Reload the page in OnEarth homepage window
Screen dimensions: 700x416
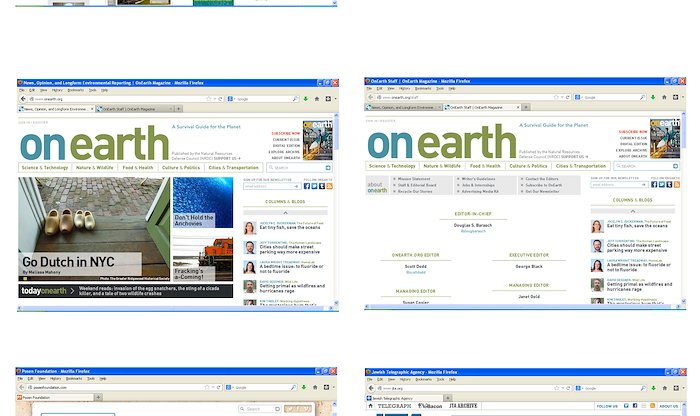click(220, 99)
